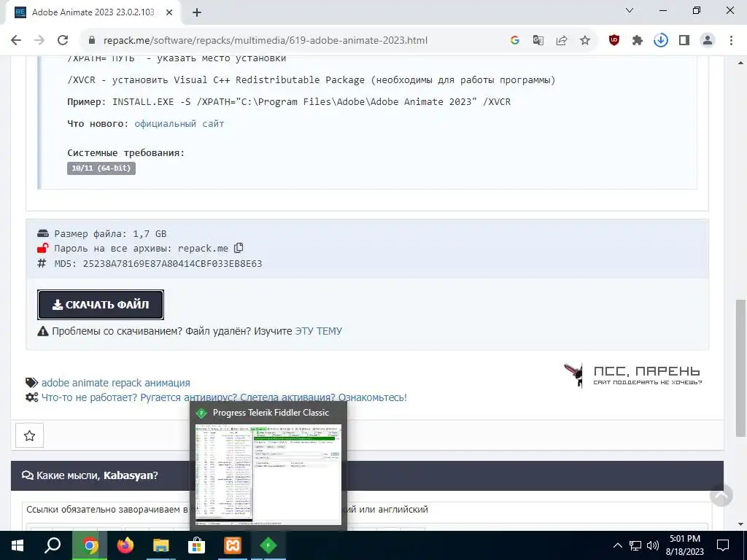The image size is (747, 560).
Task: Click the ПСС, ПАРЕНЬ support banner
Action: (632, 376)
